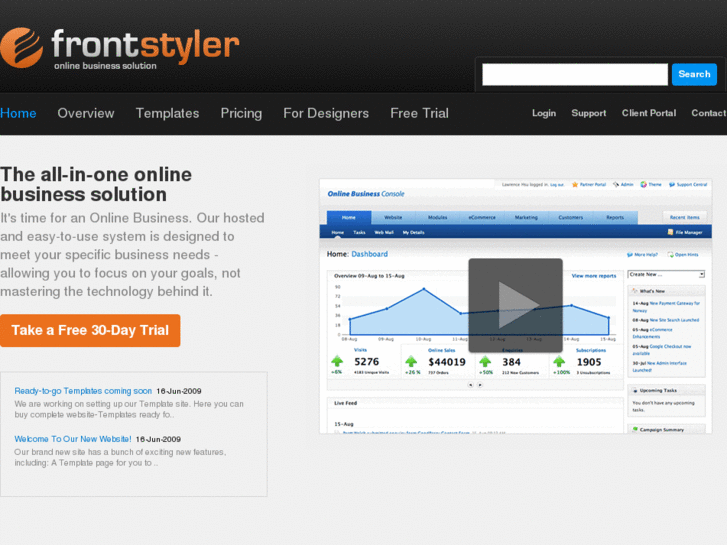Click the green arrow beside $44019 sales
This screenshot has height=545, width=727.
(x=411, y=360)
